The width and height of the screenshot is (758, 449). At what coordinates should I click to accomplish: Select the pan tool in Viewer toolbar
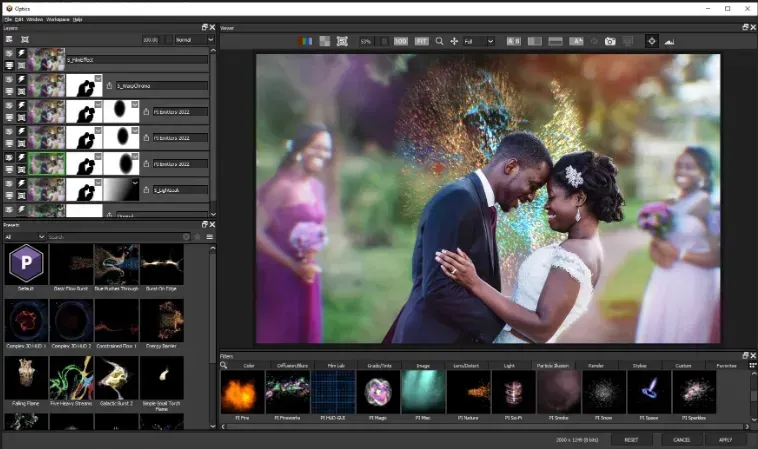point(455,41)
